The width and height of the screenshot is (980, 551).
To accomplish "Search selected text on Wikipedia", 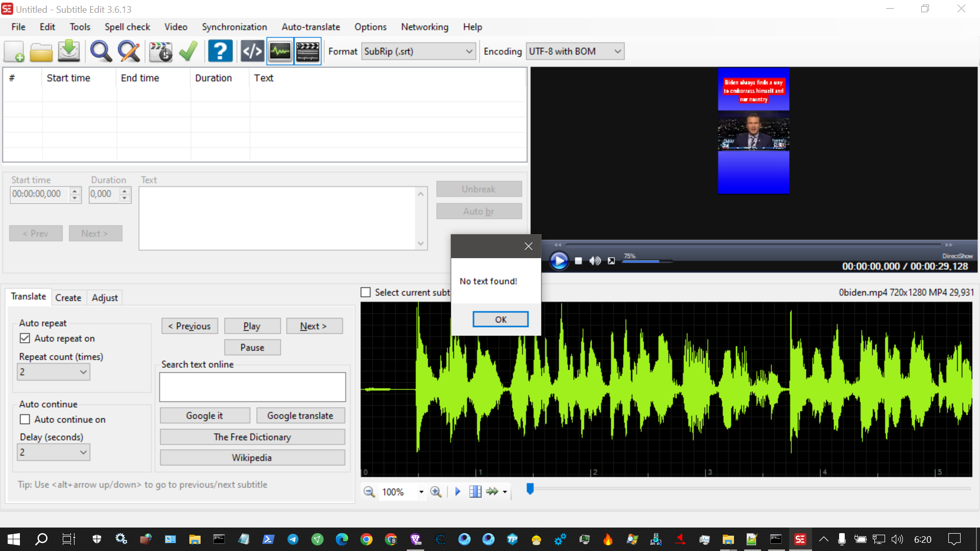I will pyautogui.click(x=252, y=457).
